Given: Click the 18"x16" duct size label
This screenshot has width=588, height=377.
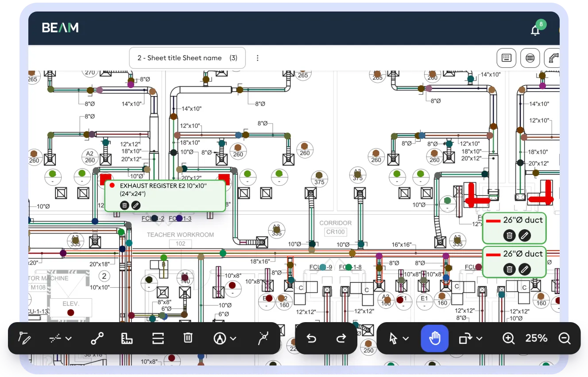Looking at the screenshot, I should pos(260,262).
